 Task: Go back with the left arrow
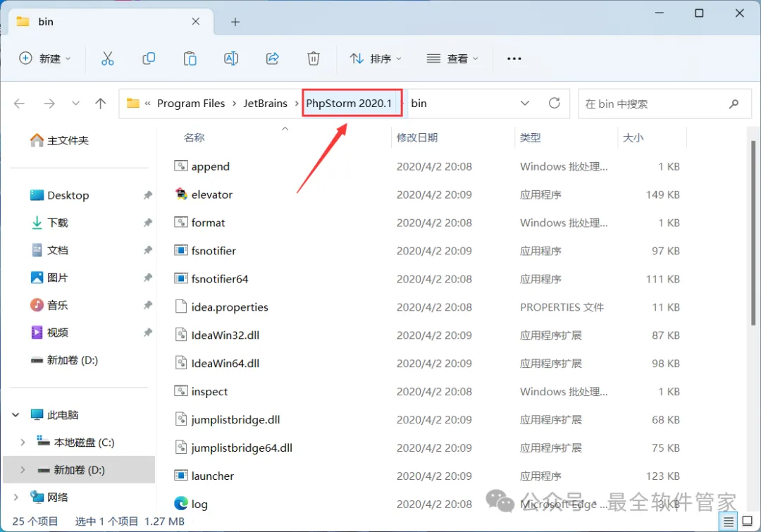(20, 104)
